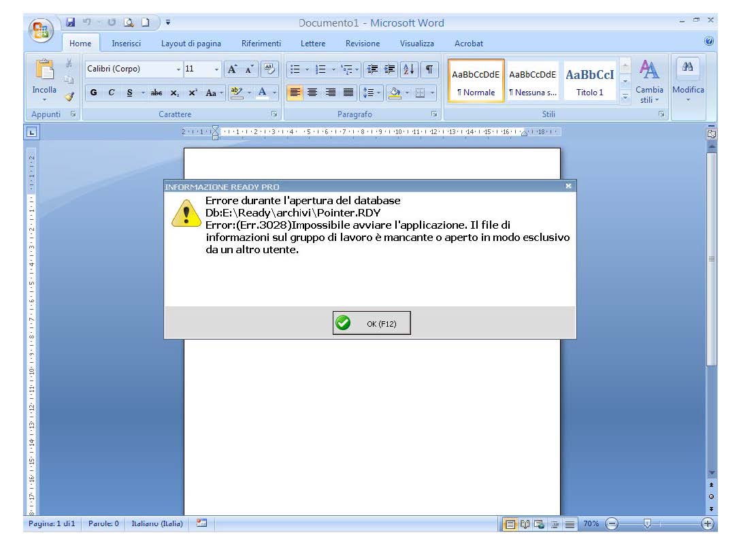Open Word Help question mark
This screenshot has width=756, height=535.
click(x=709, y=41)
